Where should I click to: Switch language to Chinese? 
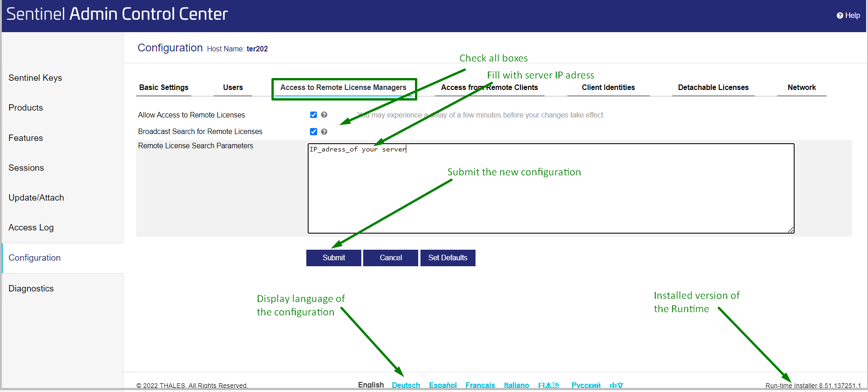(x=616, y=385)
